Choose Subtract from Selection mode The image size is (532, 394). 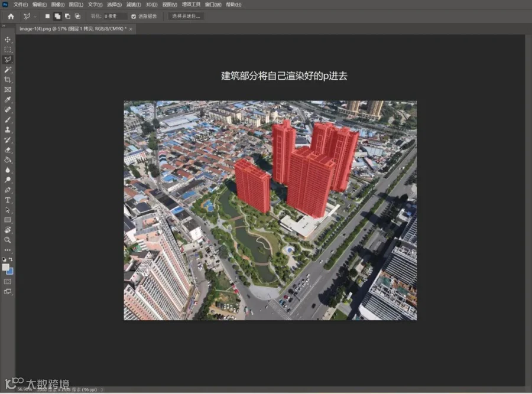(x=67, y=17)
